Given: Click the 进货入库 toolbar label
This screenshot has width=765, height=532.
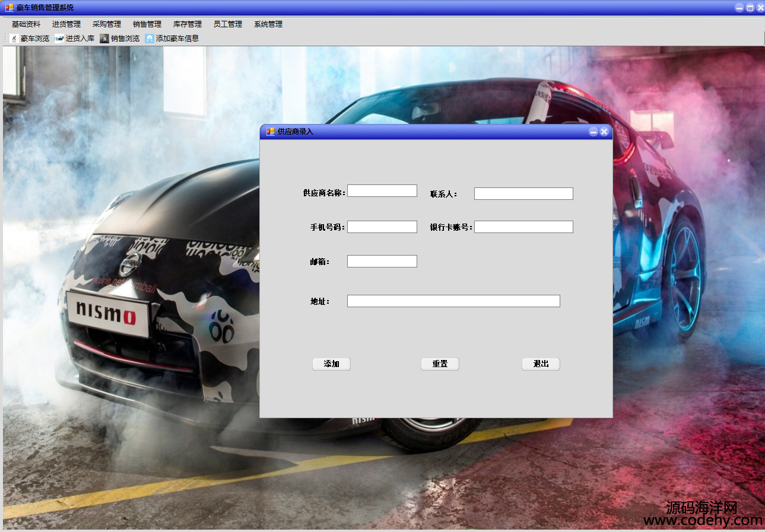Looking at the screenshot, I should [x=80, y=39].
